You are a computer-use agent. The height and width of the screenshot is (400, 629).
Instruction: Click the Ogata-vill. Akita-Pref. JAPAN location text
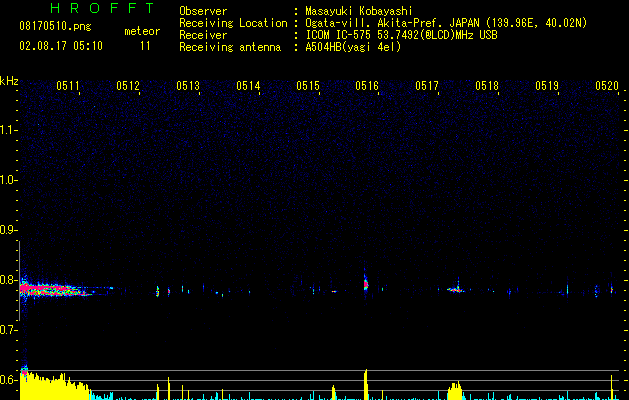click(446, 23)
